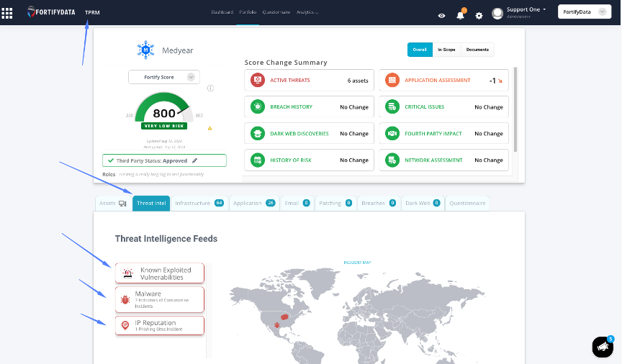Open CRITICAL ISSUES link
This screenshot has width=622, height=364.
[425, 106]
